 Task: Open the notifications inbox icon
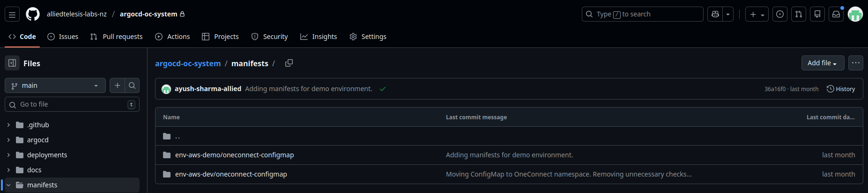pos(836,14)
